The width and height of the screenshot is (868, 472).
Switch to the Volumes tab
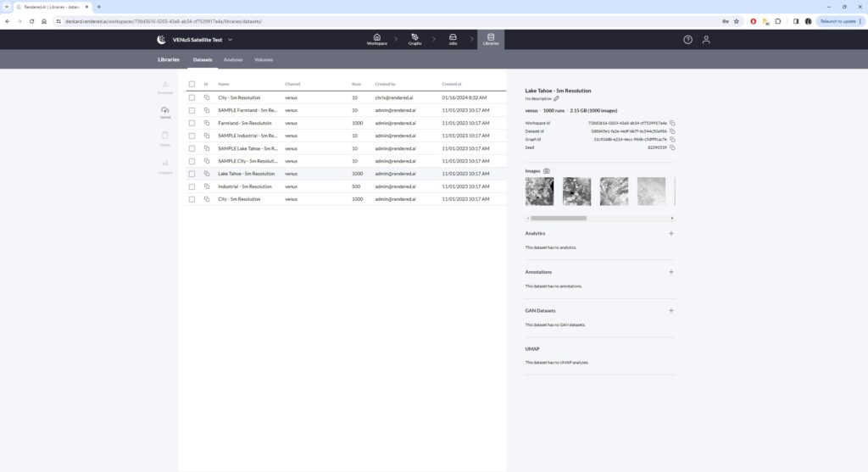coord(264,60)
